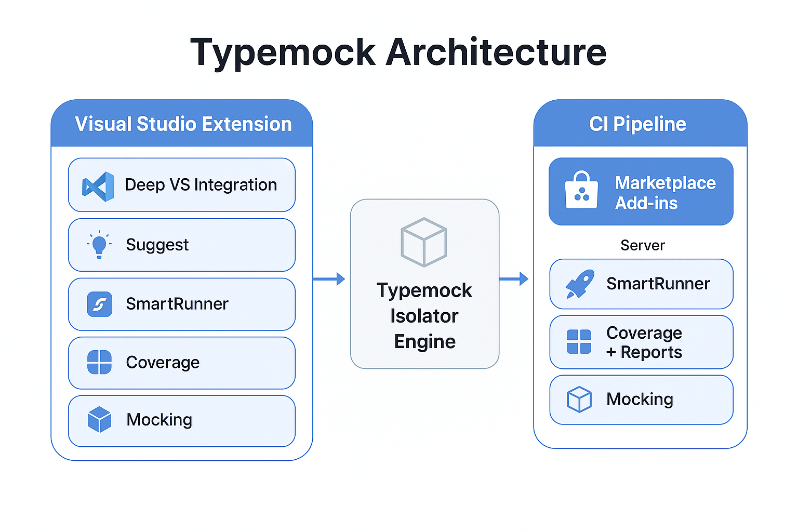Switch to the CI Pipeline panel header

click(x=638, y=124)
